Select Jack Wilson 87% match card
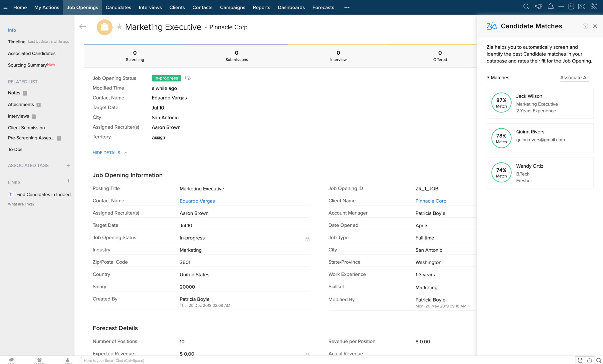Viewport: 603px width, 364px height. tap(540, 103)
